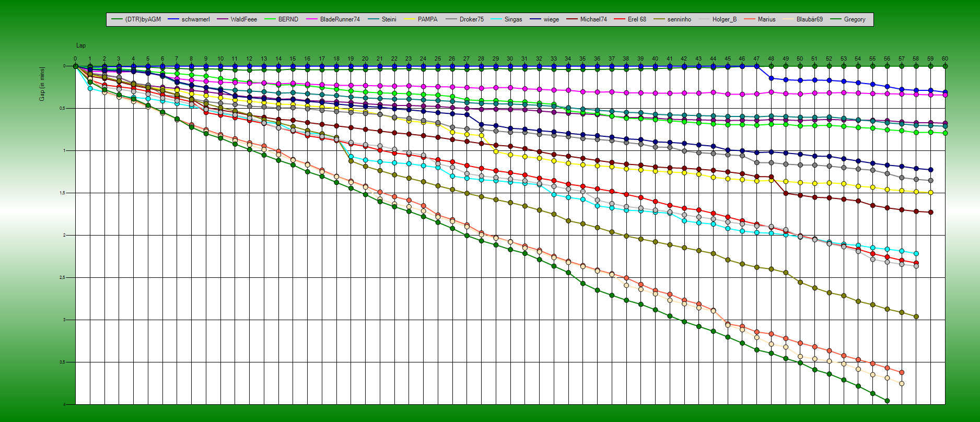The image size is (980, 422).
Task: Click the Gap [in mins] axis title
Action: click(x=42, y=84)
